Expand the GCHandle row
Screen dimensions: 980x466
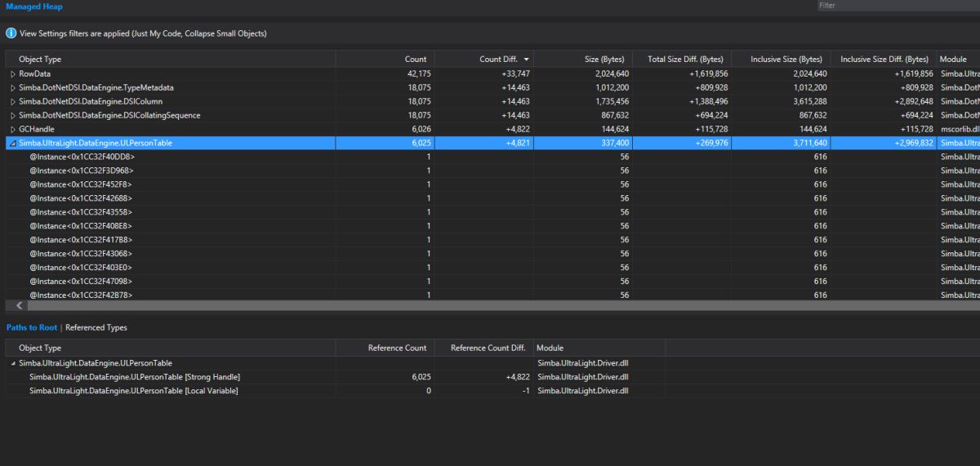coord(12,130)
